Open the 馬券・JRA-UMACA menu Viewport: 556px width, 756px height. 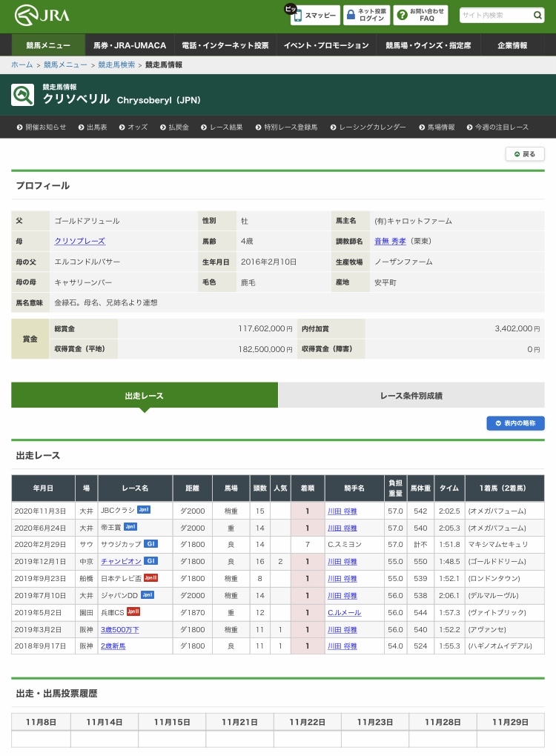click(x=130, y=45)
